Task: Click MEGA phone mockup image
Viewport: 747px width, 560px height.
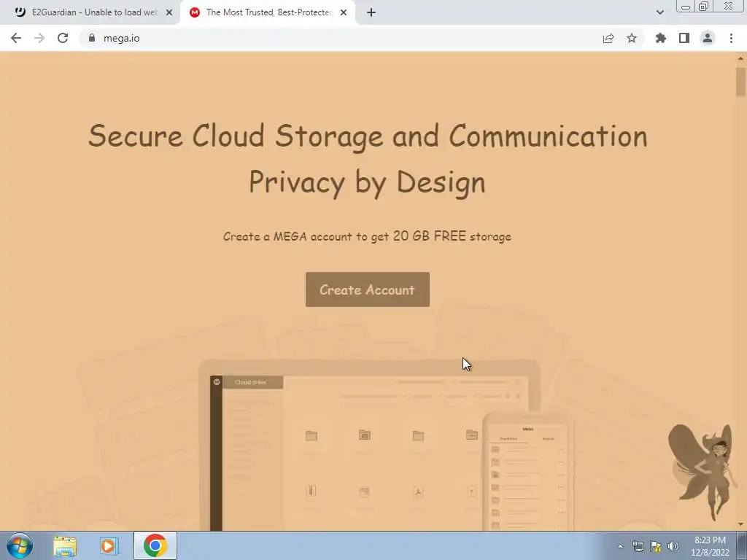Action: tap(528, 472)
